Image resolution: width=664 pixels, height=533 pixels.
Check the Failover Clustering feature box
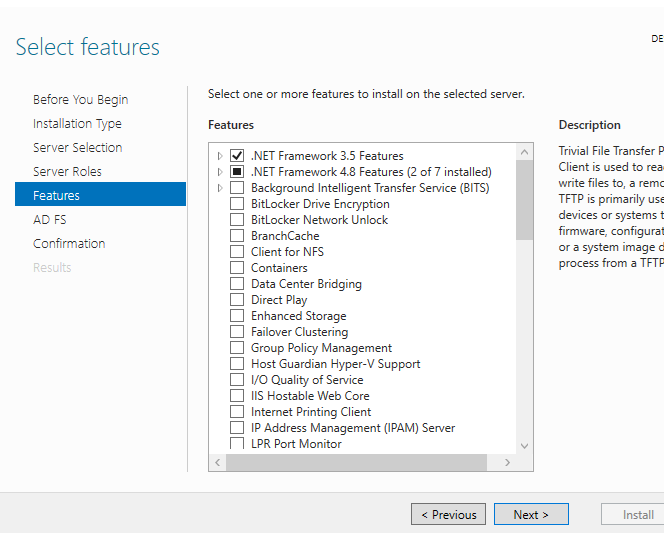pyautogui.click(x=237, y=332)
